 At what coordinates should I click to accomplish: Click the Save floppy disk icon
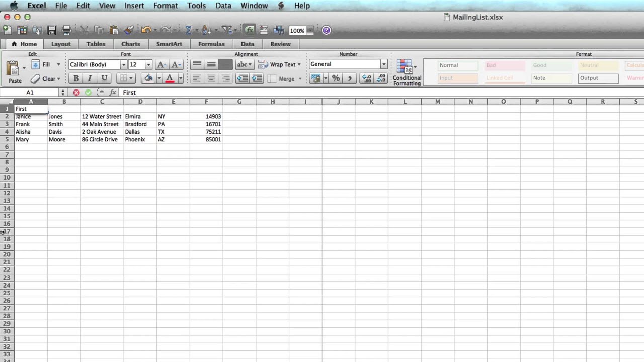point(51,30)
